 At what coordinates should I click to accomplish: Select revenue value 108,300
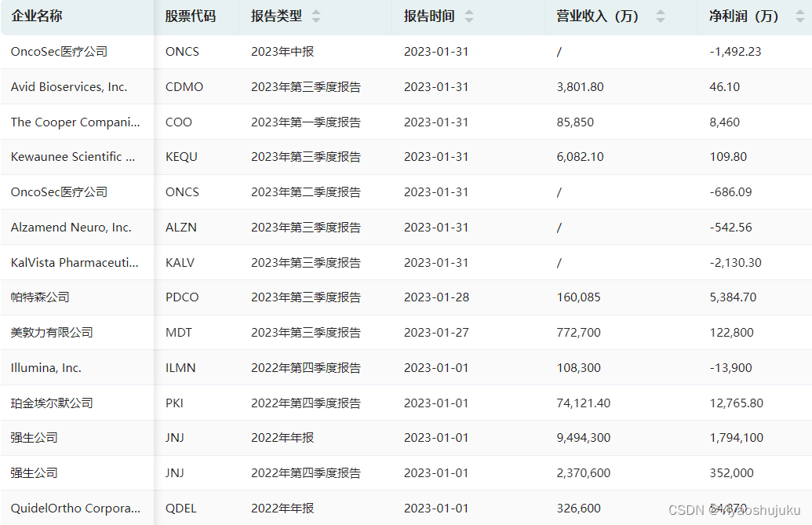click(x=579, y=367)
